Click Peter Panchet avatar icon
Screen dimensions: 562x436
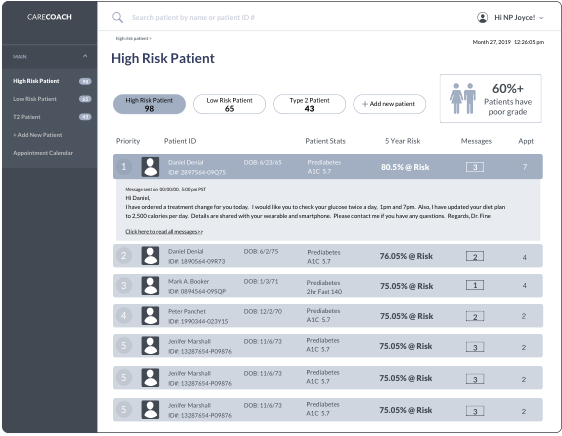[x=150, y=316]
